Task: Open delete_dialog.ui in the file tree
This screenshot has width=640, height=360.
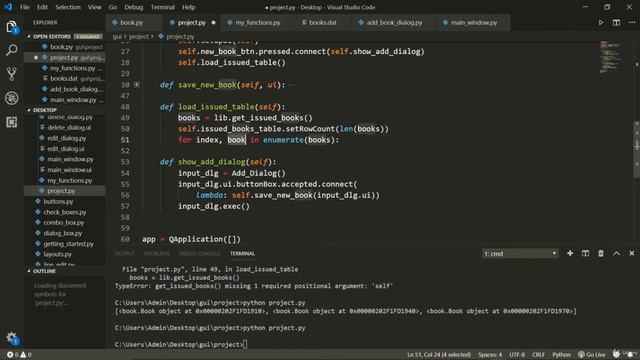Action: click(64, 127)
